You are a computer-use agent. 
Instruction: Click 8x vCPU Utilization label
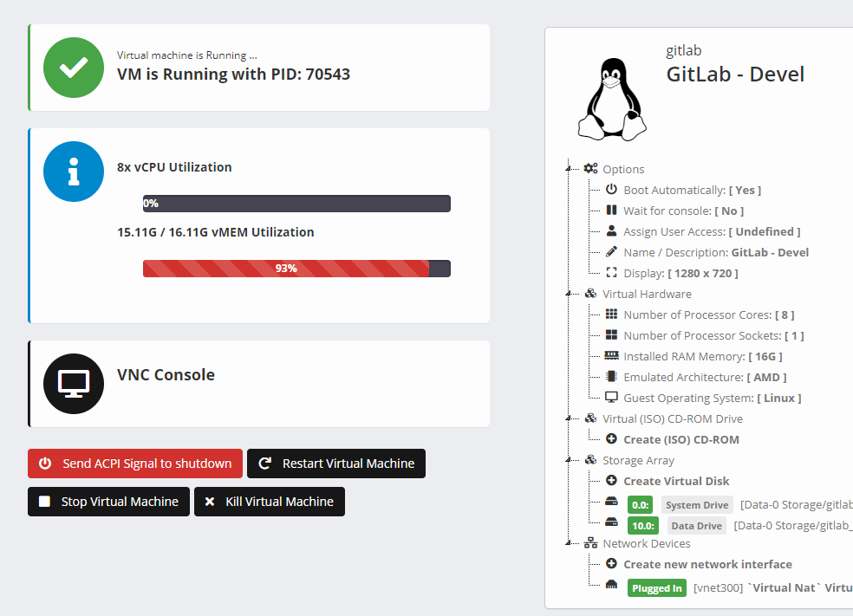pos(174,167)
